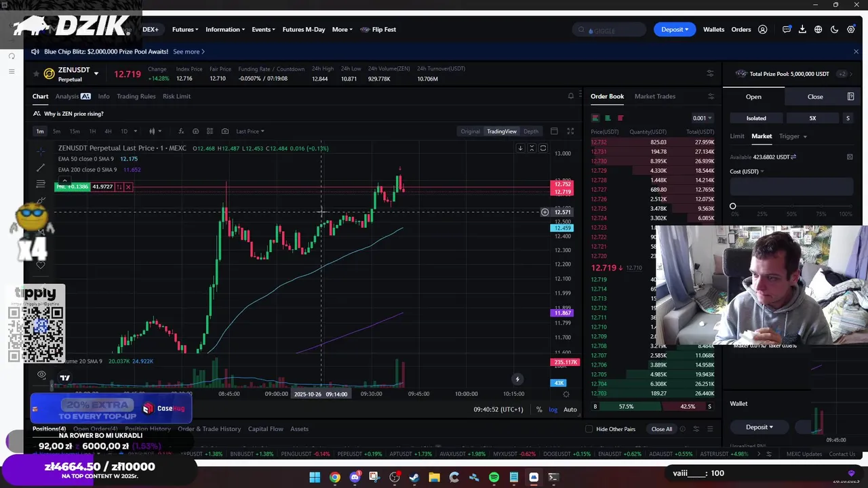Open Order & Trade History tab
868x488 pixels.
(209, 429)
